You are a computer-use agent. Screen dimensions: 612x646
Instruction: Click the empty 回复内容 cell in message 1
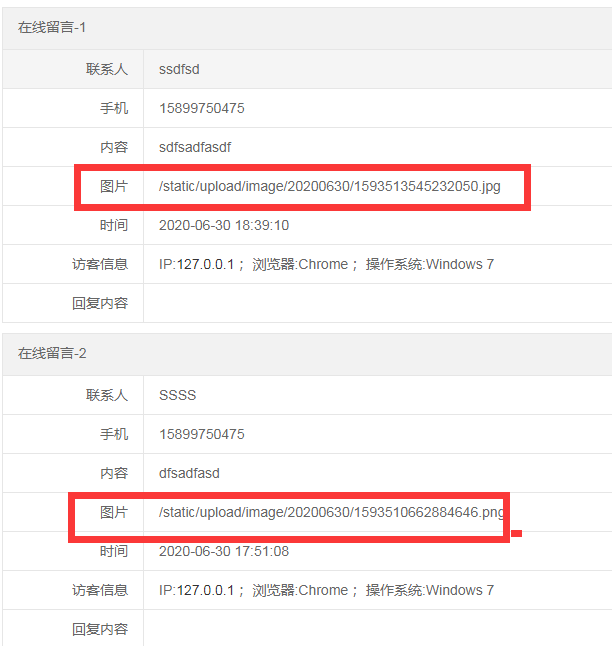point(376,303)
